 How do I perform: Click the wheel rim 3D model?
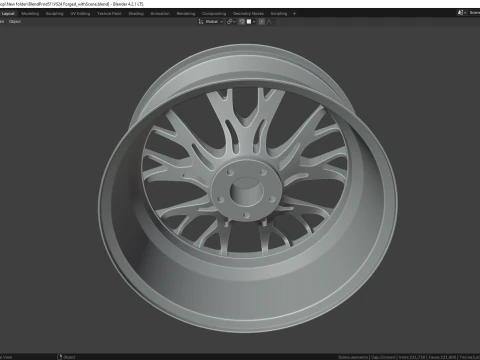click(x=247, y=188)
